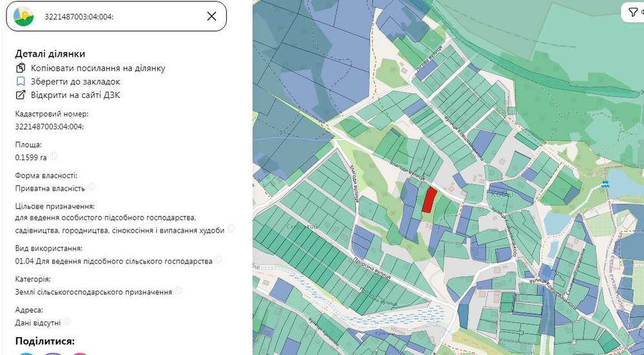Image resolution: width=644 pixels, height=355 pixels.
Task: Copy the target purpose text
Action: click(232, 229)
